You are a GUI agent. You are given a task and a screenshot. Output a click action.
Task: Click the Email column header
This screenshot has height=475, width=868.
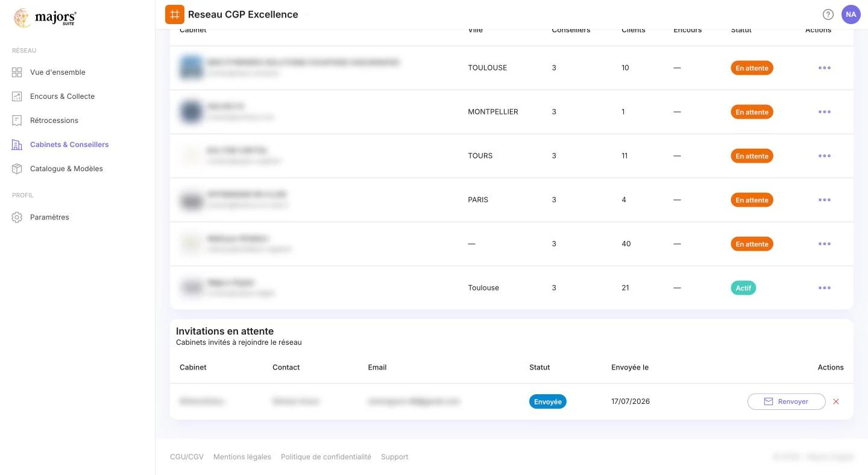[377, 367]
